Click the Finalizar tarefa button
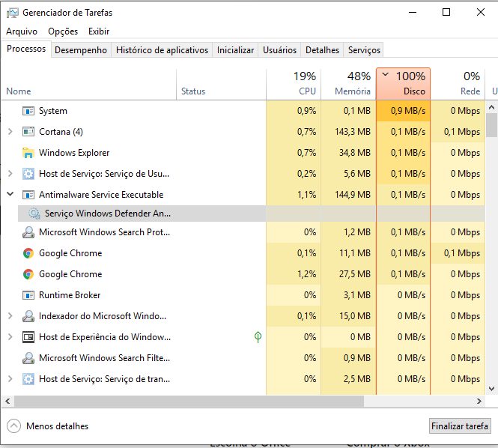The width and height of the screenshot is (498, 448). coord(460,426)
